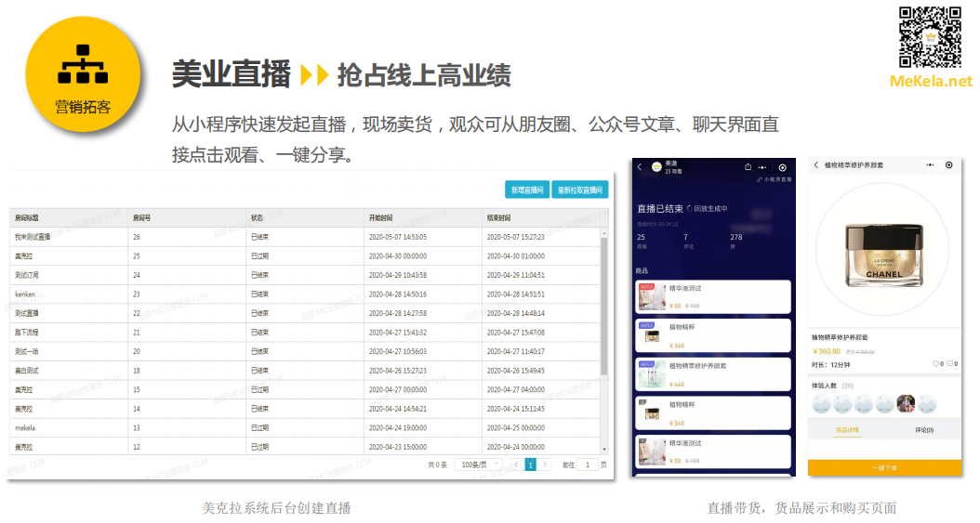Screen dimensions: 980x523
Task: Click the table scrollbar down arrow
Action: coord(604,450)
